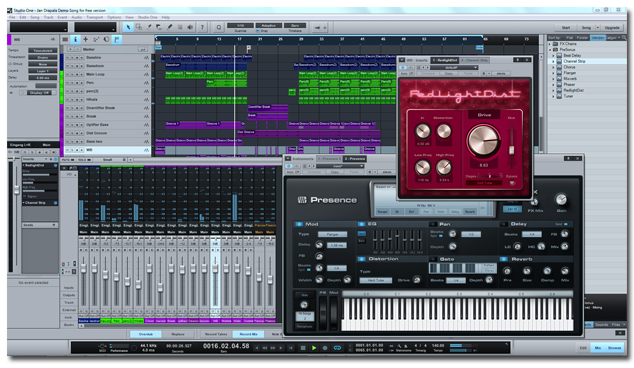Open the Transport menu
Screen dimensions: 634x368
pos(94,17)
